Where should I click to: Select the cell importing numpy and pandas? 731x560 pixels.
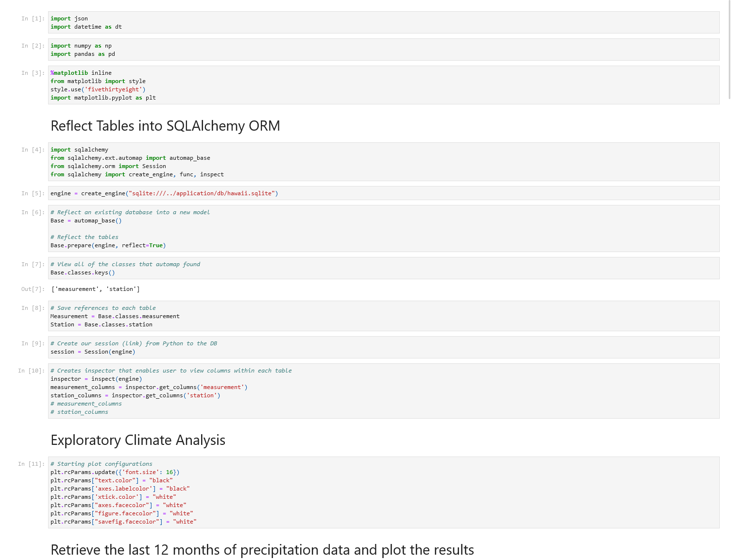point(384,50)
